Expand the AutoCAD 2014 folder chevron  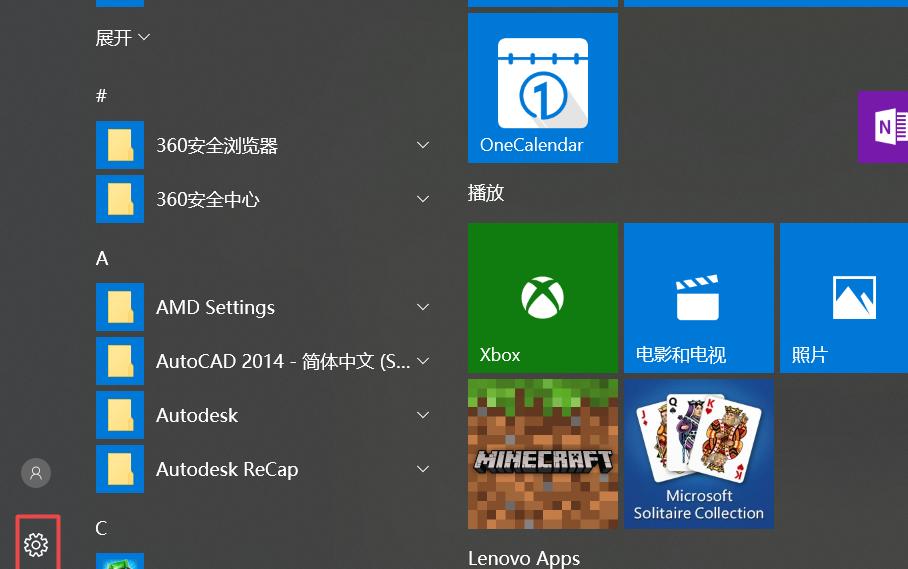click(x=423, y=361)
